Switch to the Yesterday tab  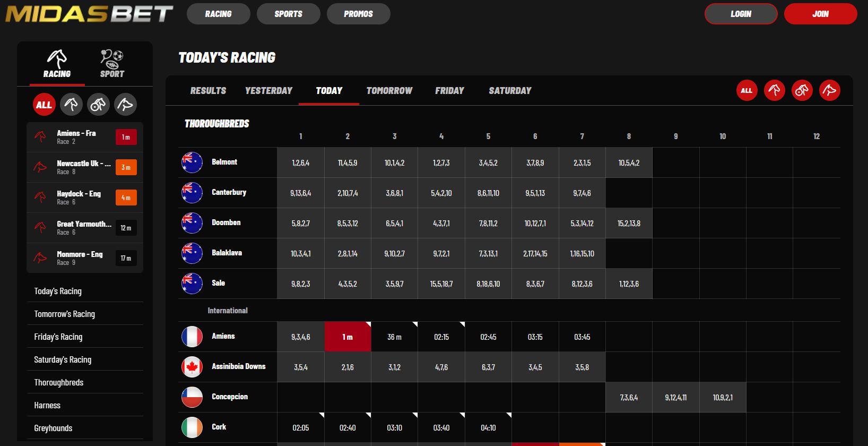click(268, 91)
